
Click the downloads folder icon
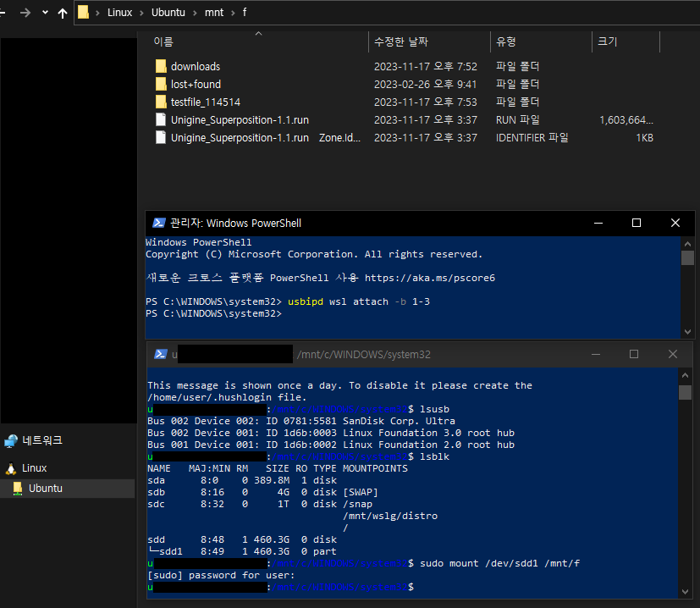[161, 66]
